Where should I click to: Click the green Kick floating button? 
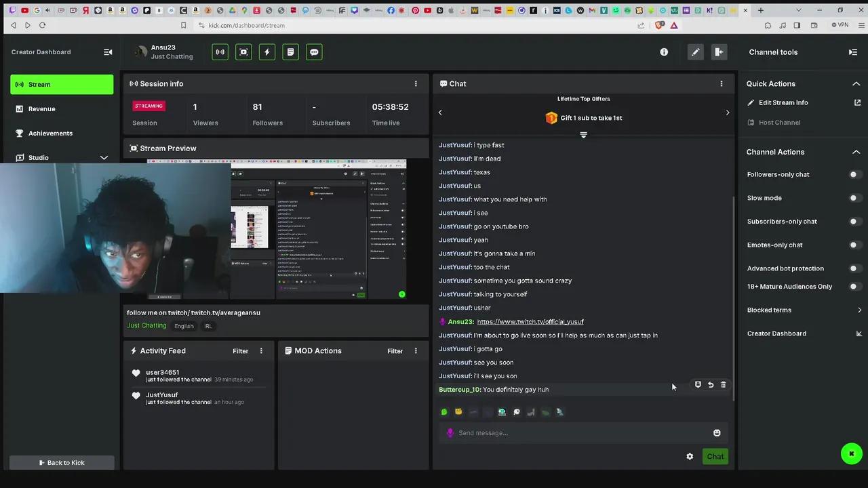tap(852, 453)
